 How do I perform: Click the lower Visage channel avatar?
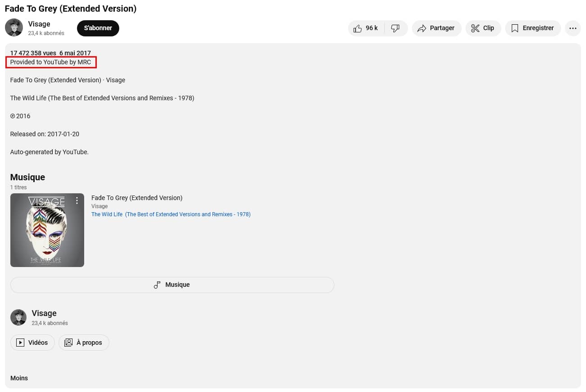click(18, 317)
